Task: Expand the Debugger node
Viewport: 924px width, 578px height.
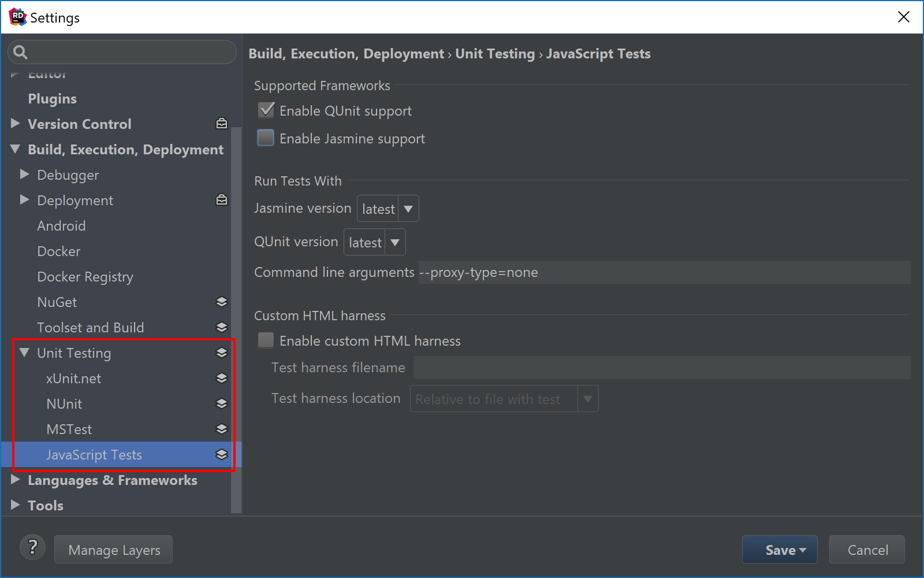Action: [x=24, y=174]
